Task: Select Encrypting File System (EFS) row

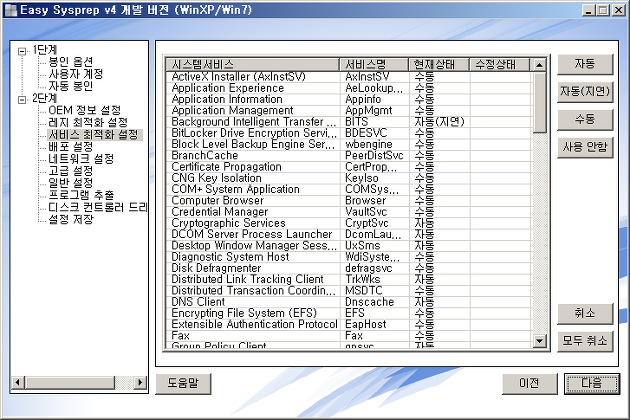Action: pyautogui.click(x=348, y=313)
